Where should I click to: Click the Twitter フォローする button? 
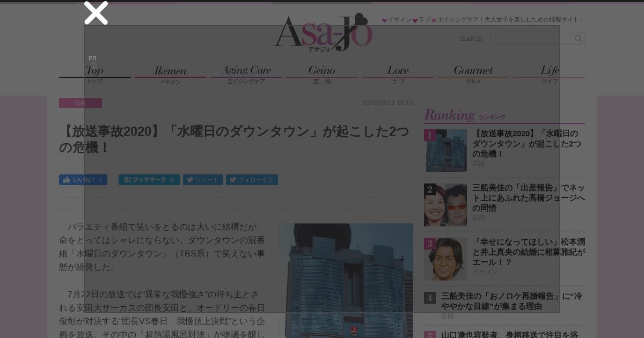pyautogui.click(x=252, y=180)
